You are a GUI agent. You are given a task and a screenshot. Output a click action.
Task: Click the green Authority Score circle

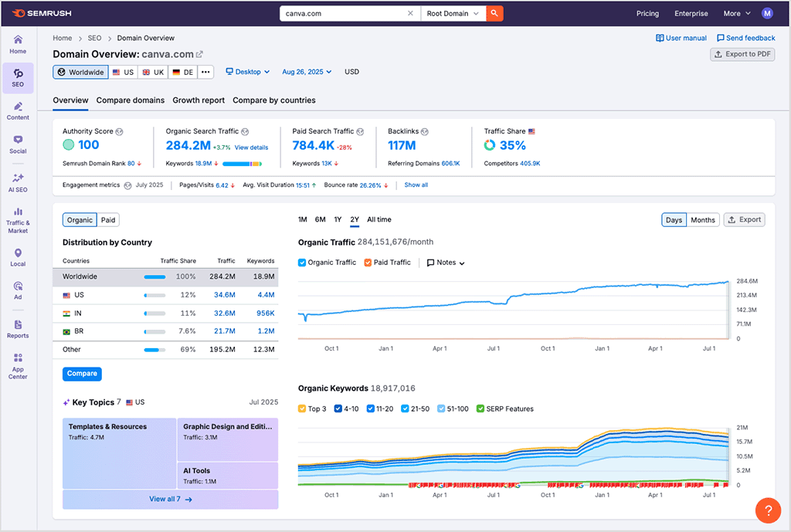coord(69,145)
